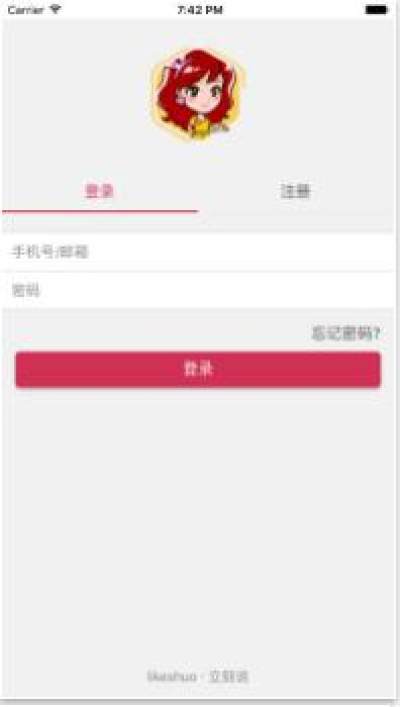Open the 忘记密码? forgot password link

coord(346,334)
